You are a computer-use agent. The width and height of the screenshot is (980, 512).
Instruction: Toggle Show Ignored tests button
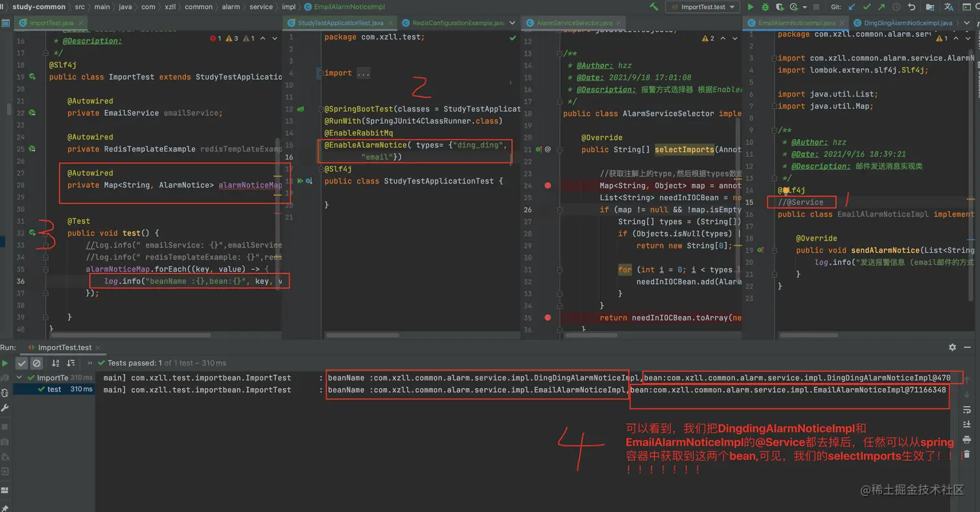point(37,364)
